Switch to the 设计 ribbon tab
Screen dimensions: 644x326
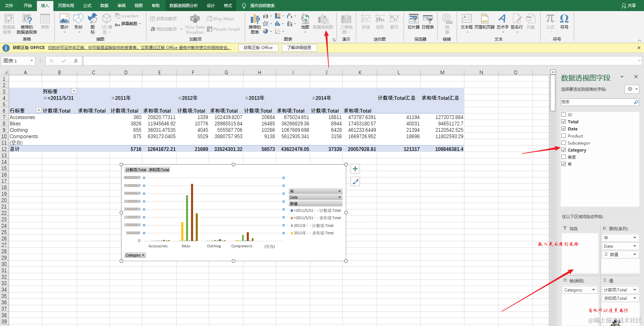[x=211, y=5]
